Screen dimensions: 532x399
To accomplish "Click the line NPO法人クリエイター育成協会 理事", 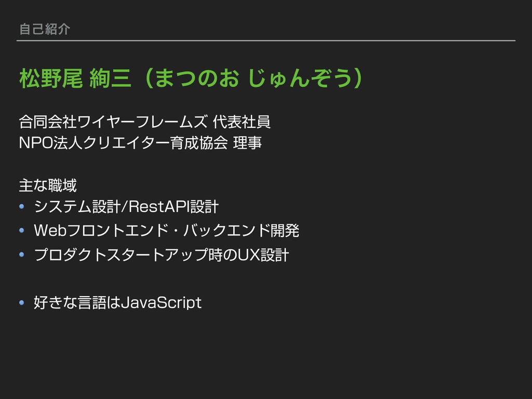I will point(140,143).
